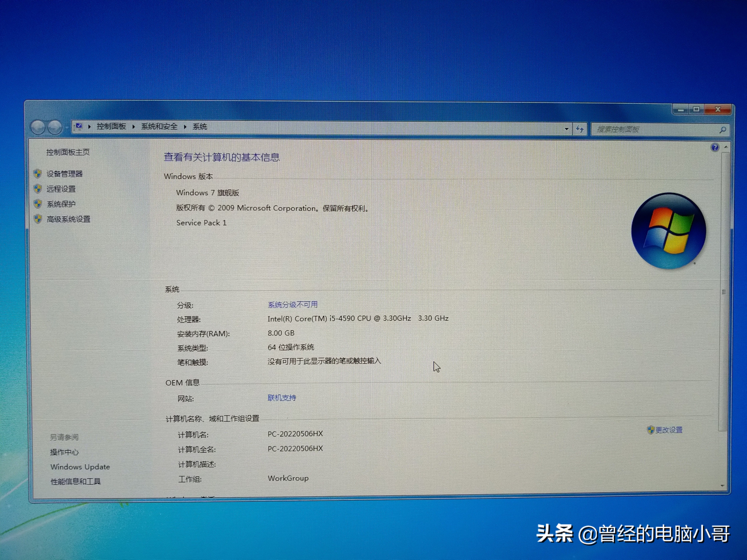Open 远程设置 from the sidebar

pos(61,189)
